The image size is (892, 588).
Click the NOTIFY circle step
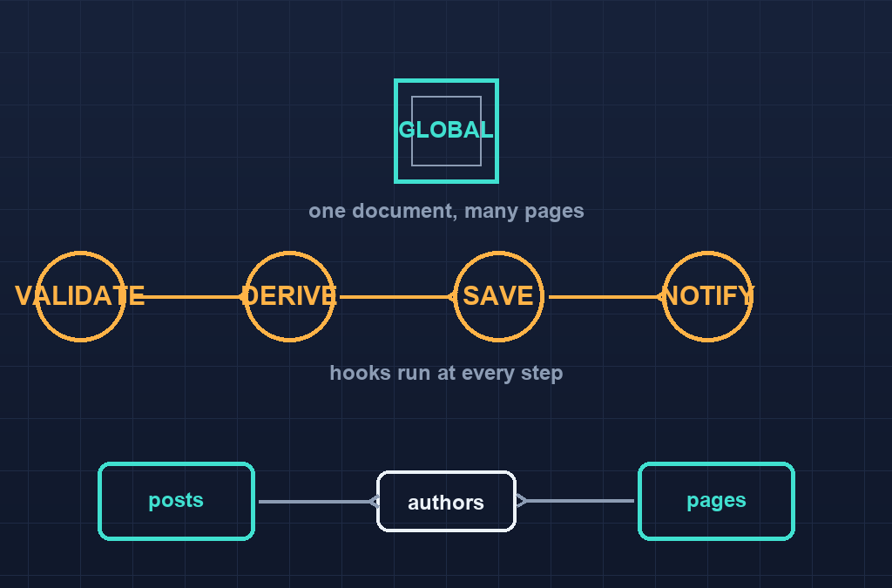[707, 296]
